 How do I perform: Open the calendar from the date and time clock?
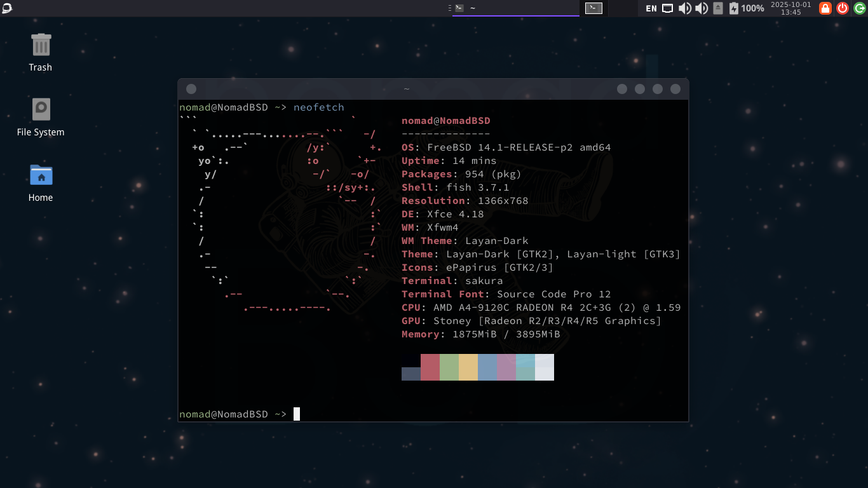point(790,8)
